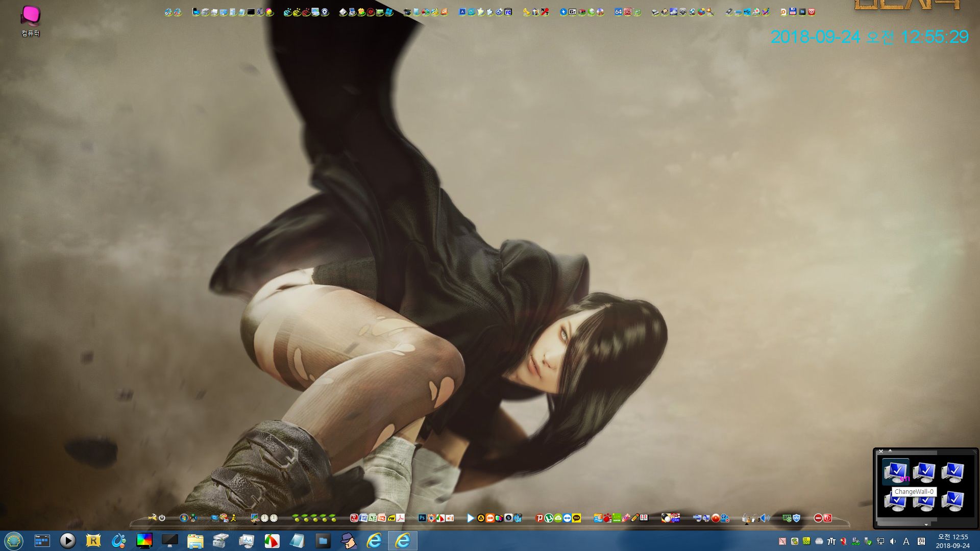Toggle the 한 Korean input mode indicator

click(x=921, y=541)
